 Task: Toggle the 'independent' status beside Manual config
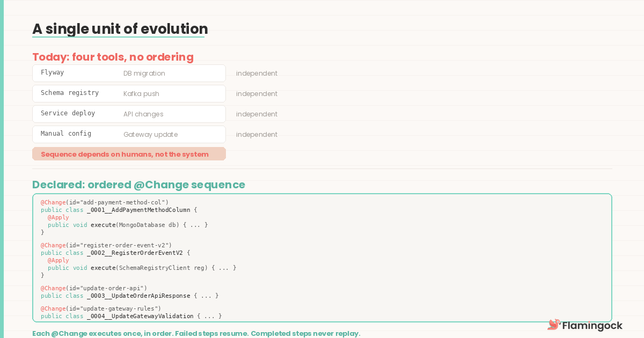pos(257,134)
